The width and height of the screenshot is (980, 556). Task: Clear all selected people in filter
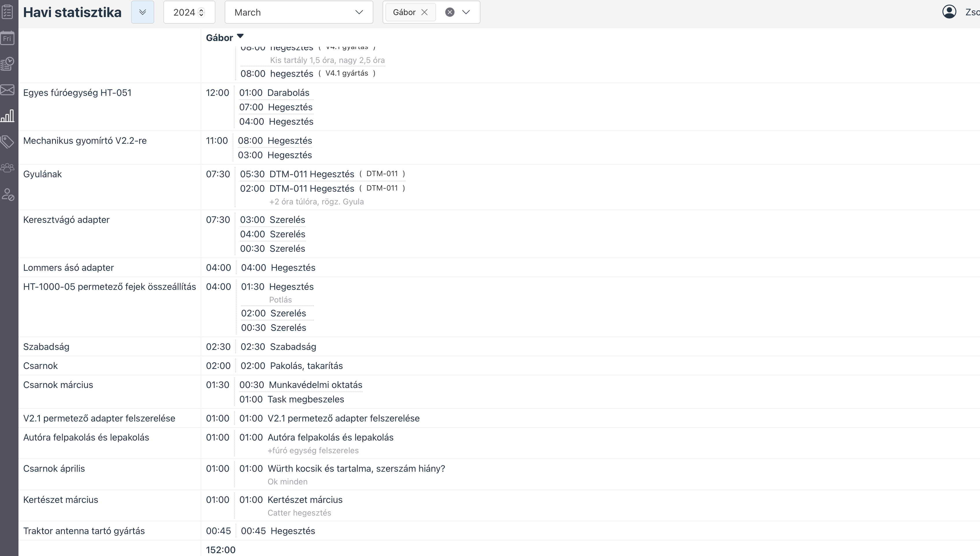coord(450,12)
